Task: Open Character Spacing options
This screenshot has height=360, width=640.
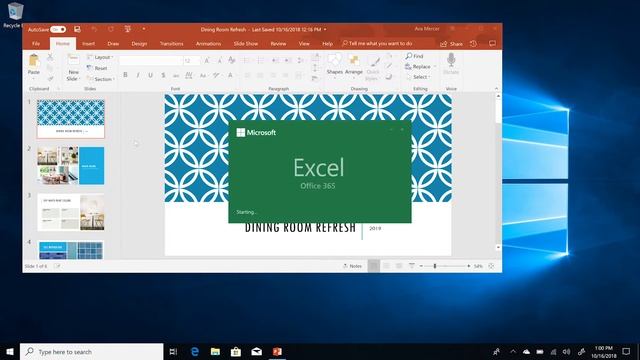Action: click(189, 75)
